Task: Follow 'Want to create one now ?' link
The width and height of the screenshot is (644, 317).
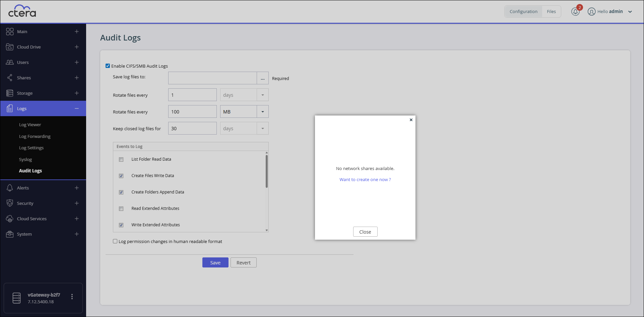Action: [x=365, y=179]
